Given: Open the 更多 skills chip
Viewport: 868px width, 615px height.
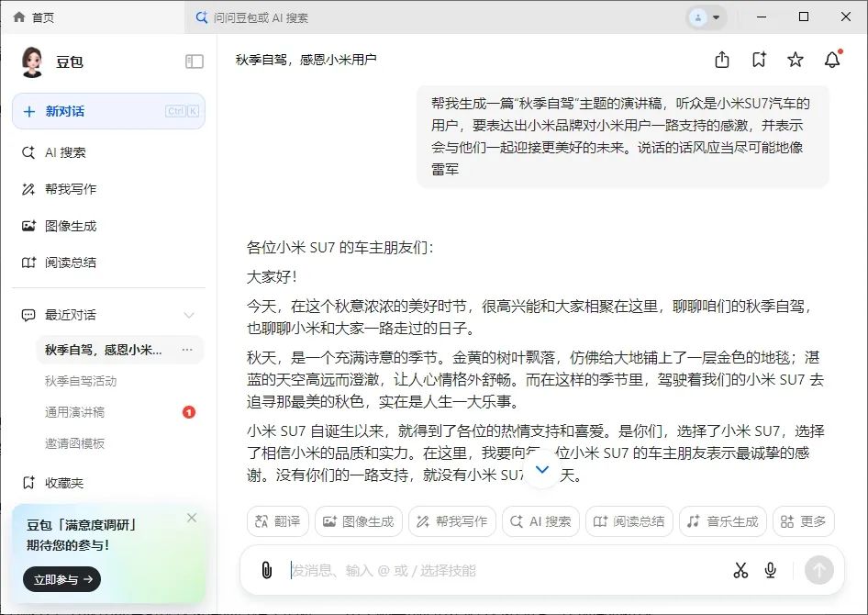Looking at the screenshot, I should pyautogui.click(x=803, y=521).
